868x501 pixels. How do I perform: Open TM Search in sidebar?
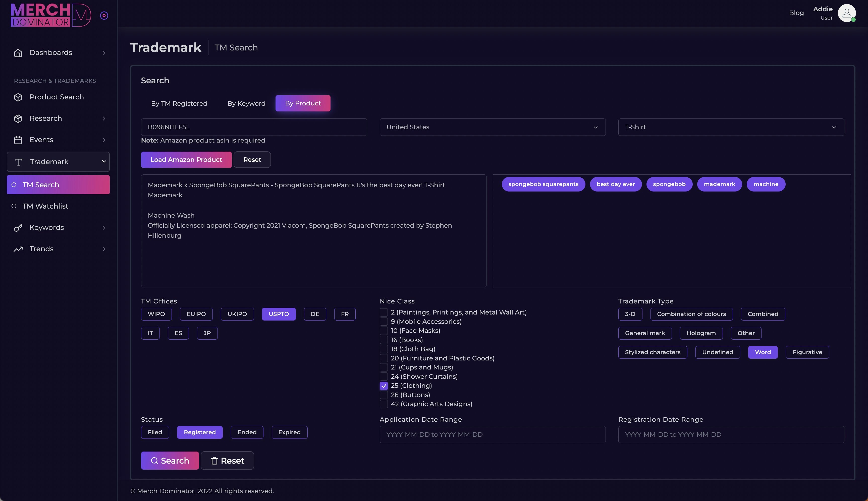(58, 185)
